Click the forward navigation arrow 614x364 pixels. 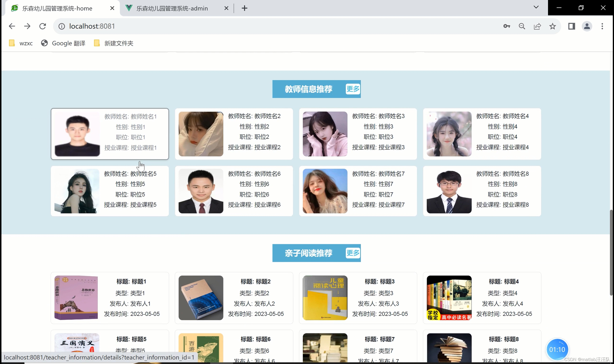pyautogui.click(x=27, y=26)
